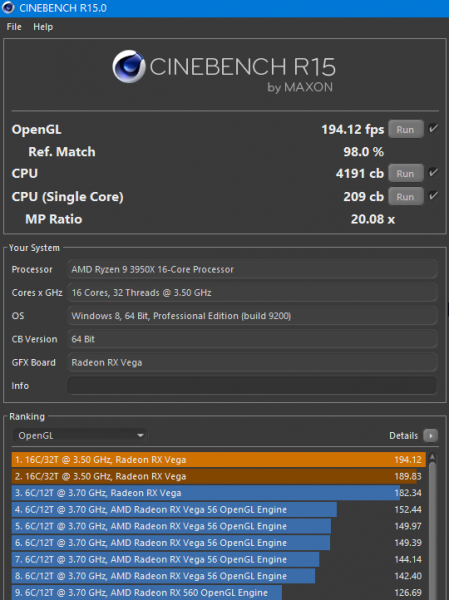Image resolution: width=449 pixels, height=600 pixels.
Task: Click the 209 cb single core score
Action: coord(363,196)
